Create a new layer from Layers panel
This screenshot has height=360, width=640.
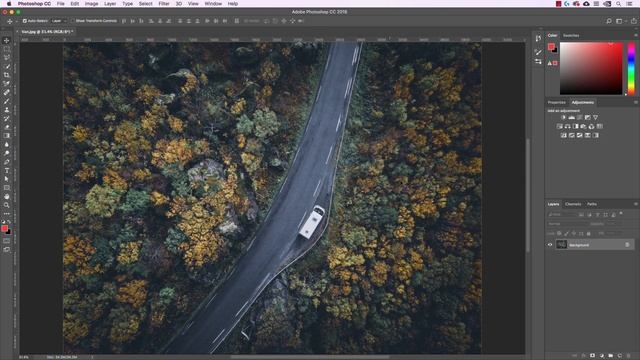tap(620, 356)
